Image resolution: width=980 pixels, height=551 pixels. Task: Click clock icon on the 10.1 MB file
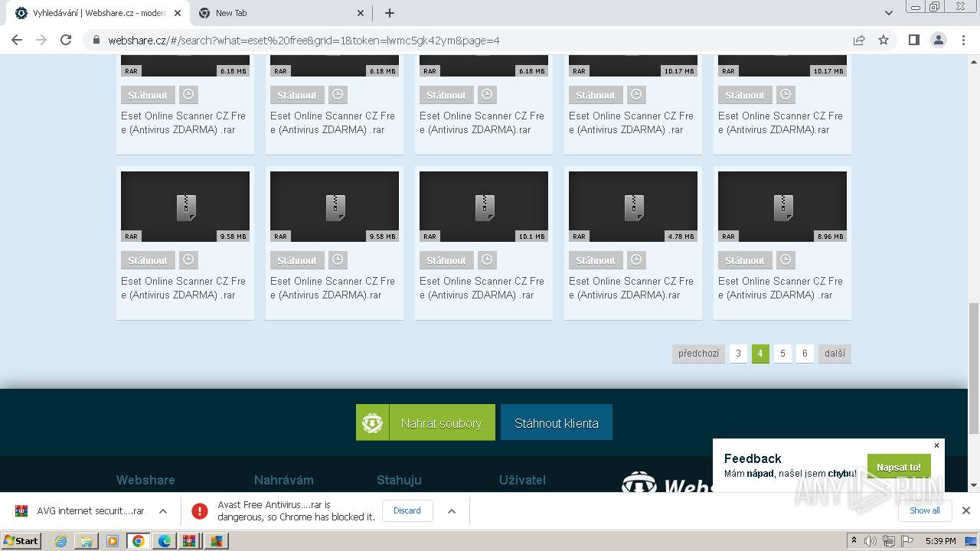[x=487, y=260]
